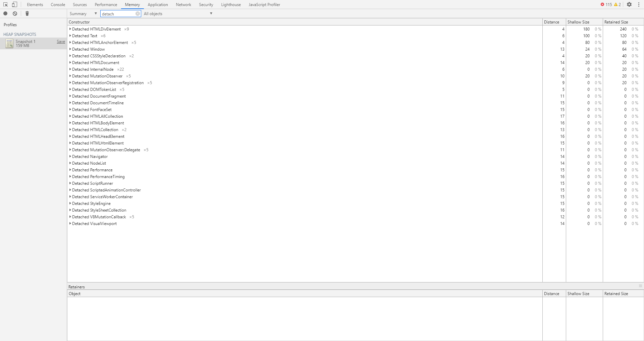Viewport: 644px width, 341px height.
Task: Switch to the Console tab
Action: 58,5
